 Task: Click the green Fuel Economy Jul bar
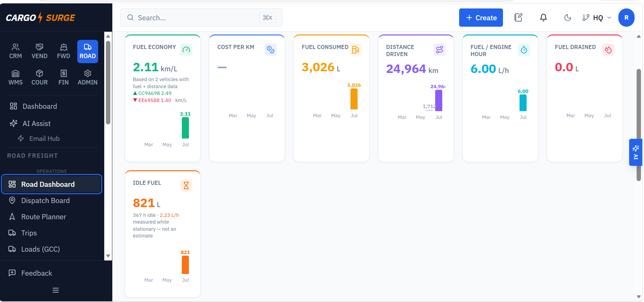tap(185, 128)
